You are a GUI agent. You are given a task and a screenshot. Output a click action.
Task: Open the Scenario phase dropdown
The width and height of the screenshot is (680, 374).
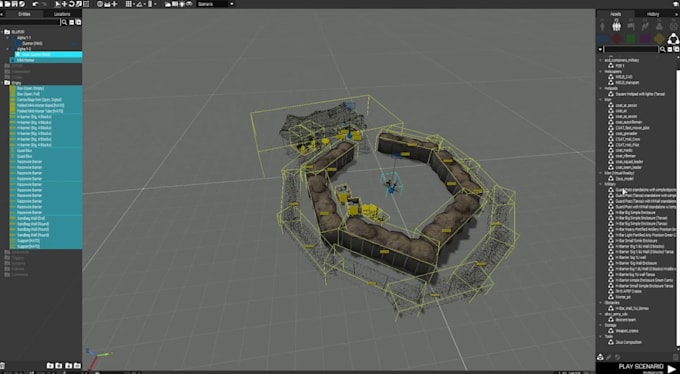click(216, 4)
